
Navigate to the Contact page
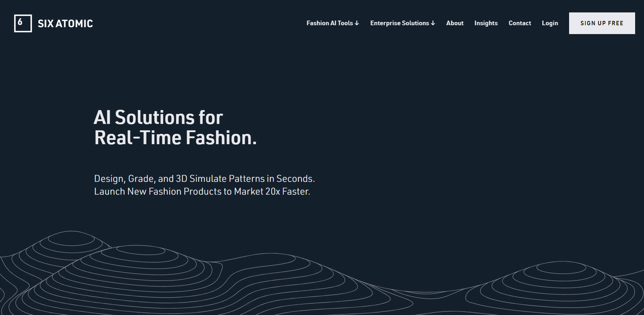click(x=519, y=23)
